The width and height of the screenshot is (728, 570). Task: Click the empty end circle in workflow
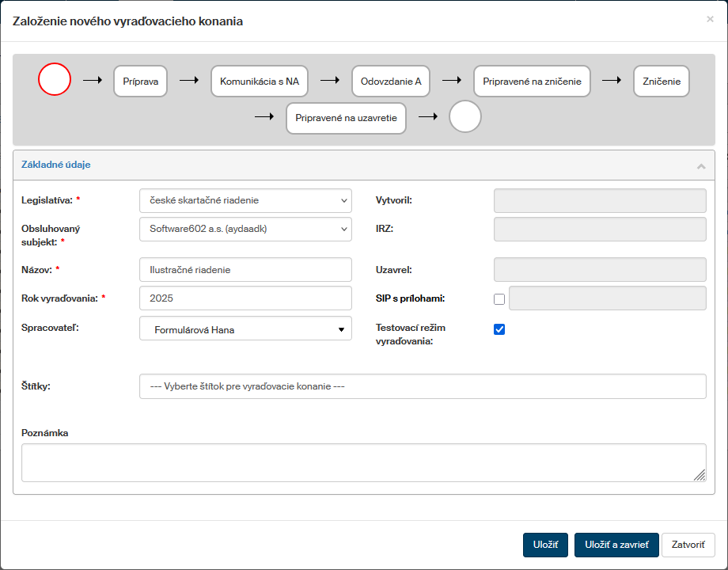(x=465, y=117)
